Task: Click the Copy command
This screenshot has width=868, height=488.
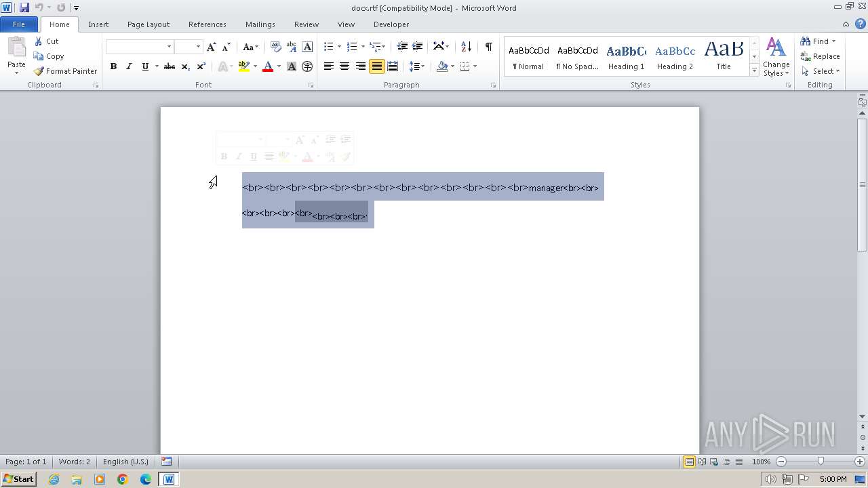Action: pyautogui.click(x=49, y=56)
